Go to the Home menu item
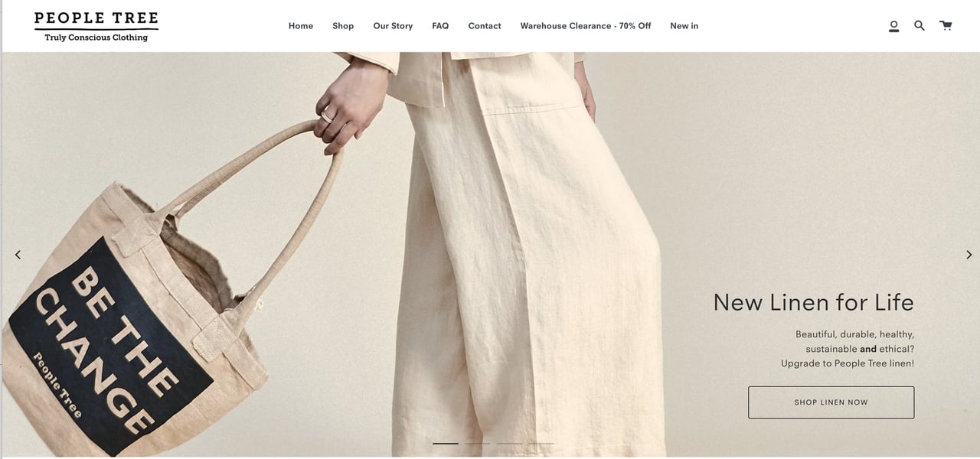980x459 pixels. coord(301,26)
